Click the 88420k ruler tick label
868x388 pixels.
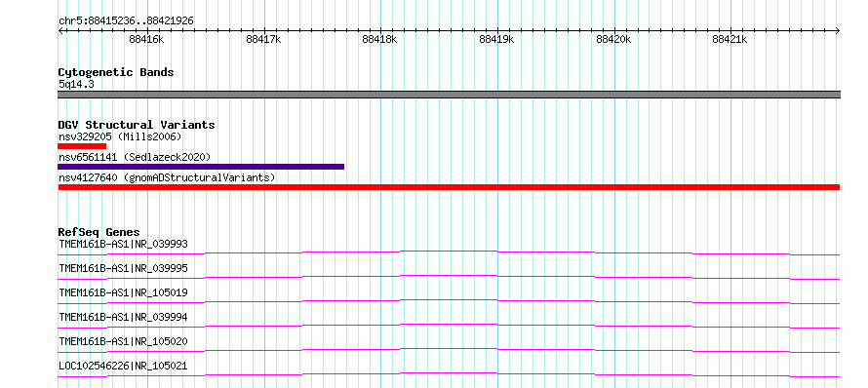(613, 39)
